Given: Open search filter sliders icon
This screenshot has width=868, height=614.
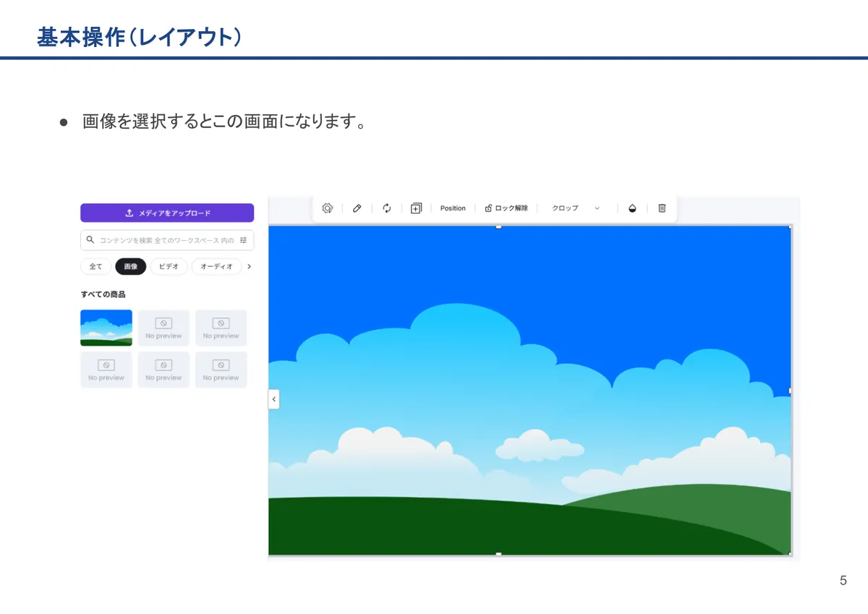Looking at the screenshot, I should click(244, 240).
